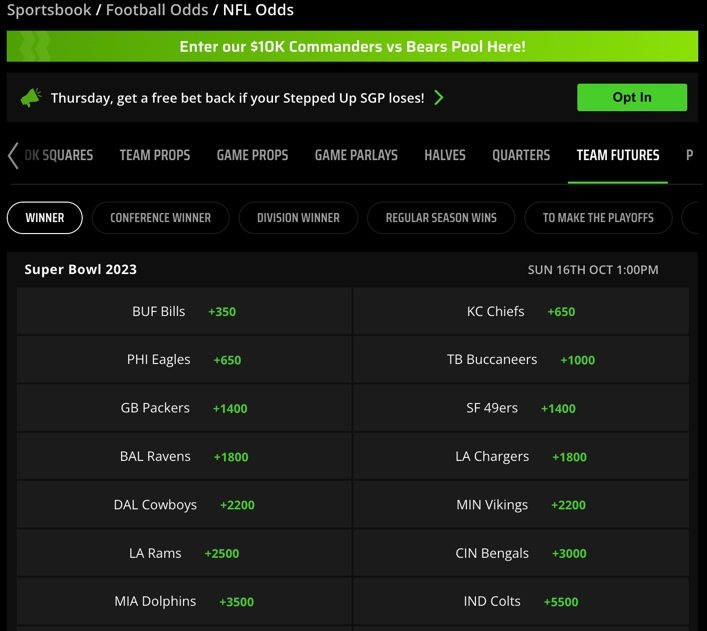707x631 pixels.
Task: Click the SUN 16TH OCT 1:00PM date
Action: [593, 270]
